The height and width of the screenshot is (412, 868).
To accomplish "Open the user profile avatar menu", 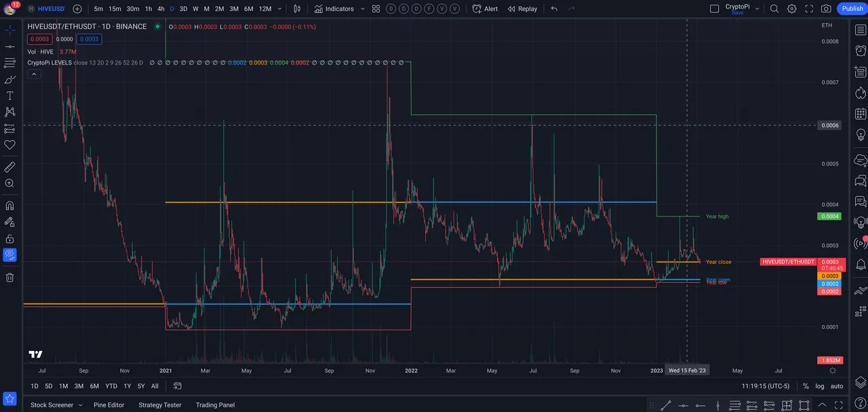I will coord(9,9).
